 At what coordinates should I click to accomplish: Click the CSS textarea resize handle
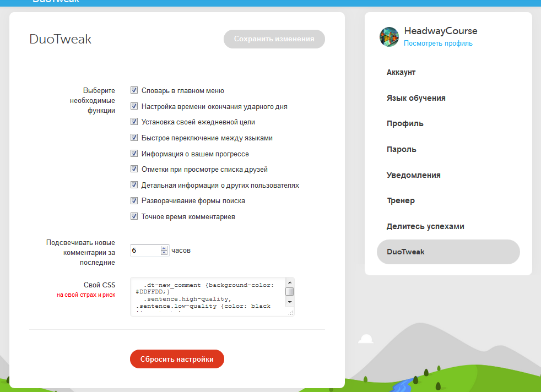tap(290, 313)
